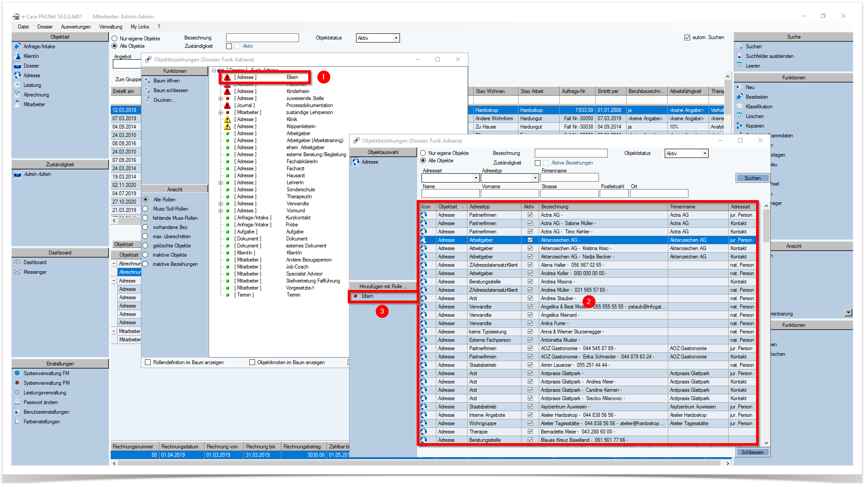This screenshot has height=487, width=868.
Task: Open Verwaltung menu
Action: click(111, 27)
